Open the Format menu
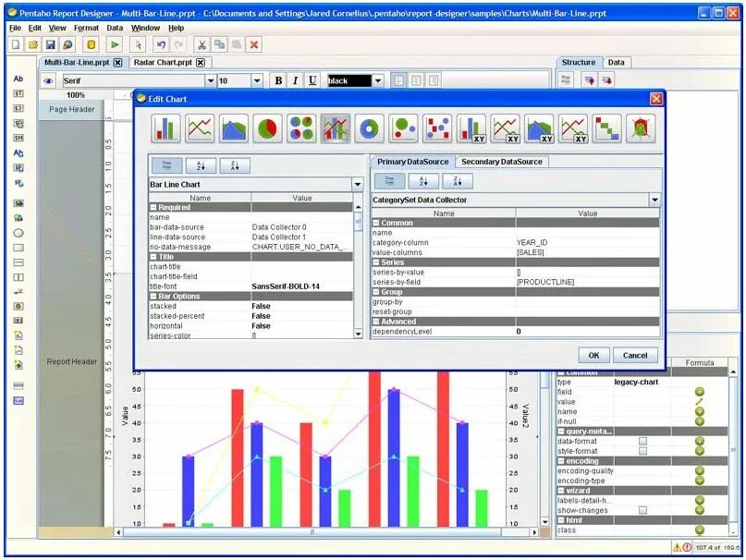This screenshot has height=560, width=746. (86, 28)
